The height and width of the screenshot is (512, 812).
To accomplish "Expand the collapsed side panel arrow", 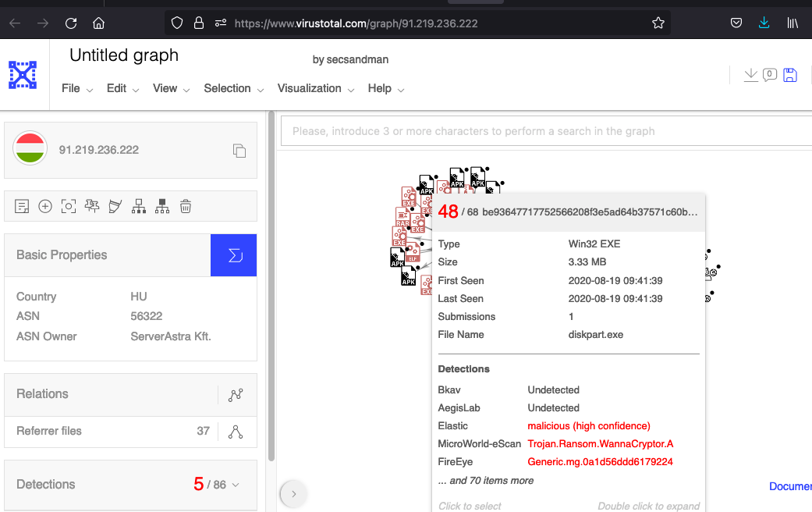I will pyautogui.click(x=293, y=493).
